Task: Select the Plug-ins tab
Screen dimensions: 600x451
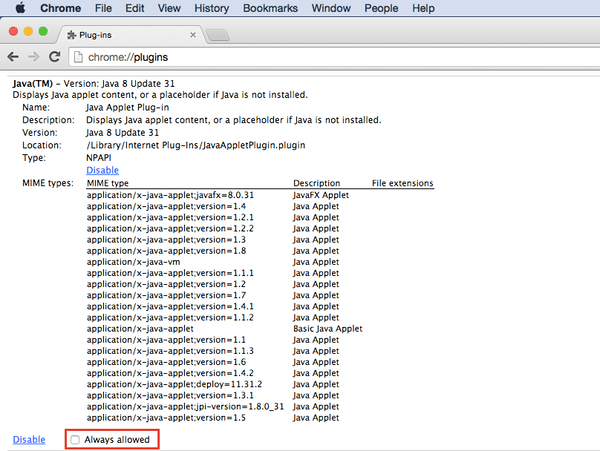Action: (x=130, y=35)
